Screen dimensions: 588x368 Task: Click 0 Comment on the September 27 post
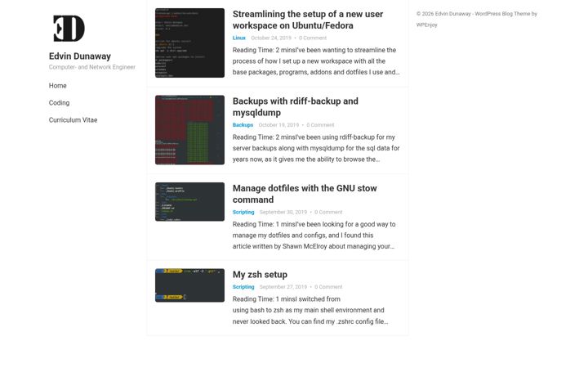[x=328, y=287]
